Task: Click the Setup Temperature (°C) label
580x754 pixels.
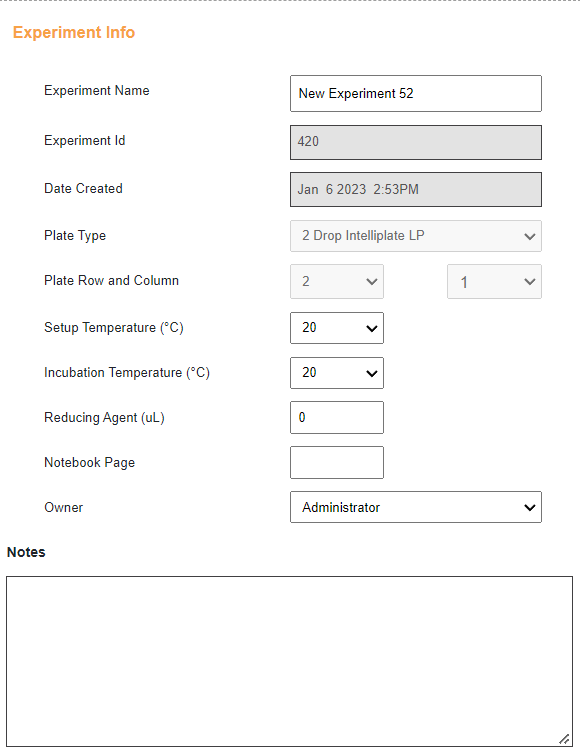Action: [x=114, y=327]
